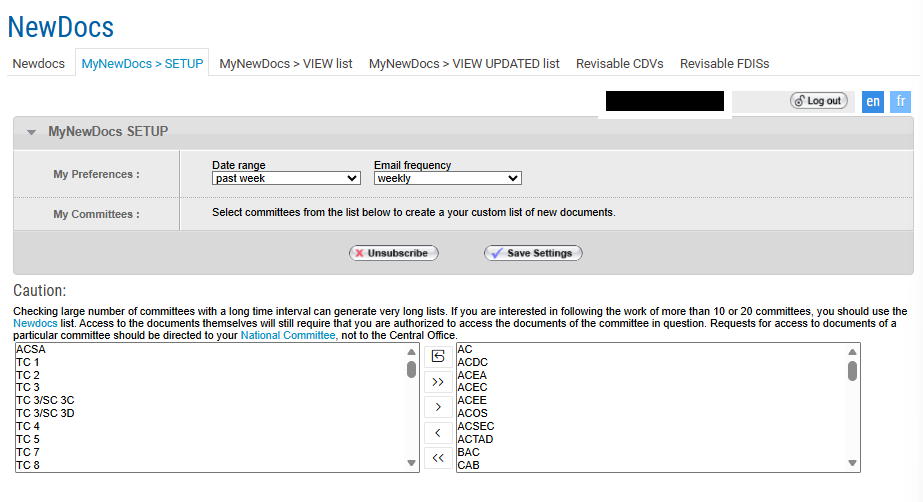Select TC 8 in the left list
This screenshot has height=502, width=923.
point(211,465)
